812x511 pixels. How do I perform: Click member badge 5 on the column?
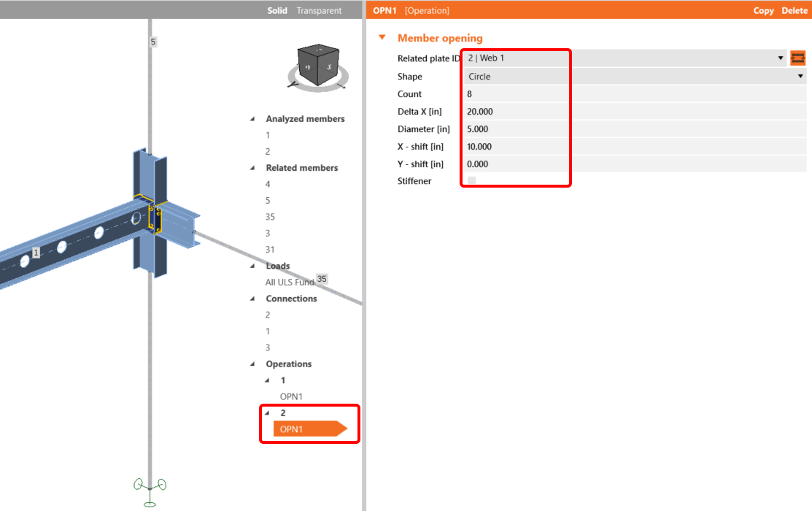click(x=152, y=42)
